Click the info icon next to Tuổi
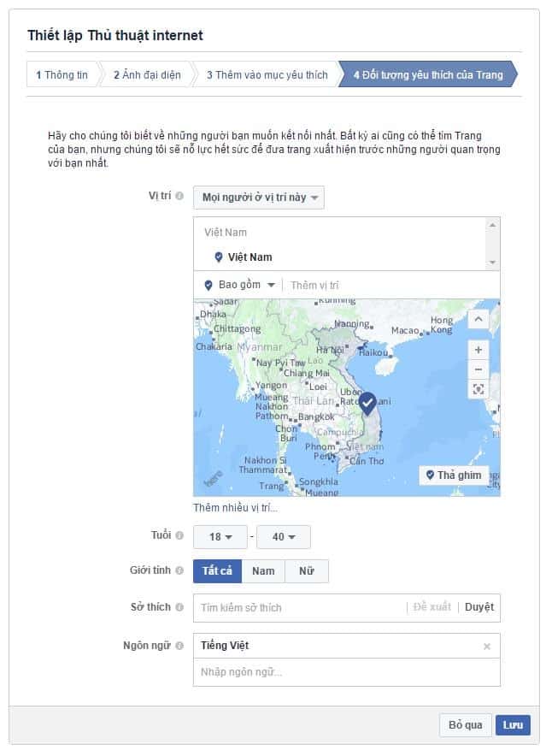Viewport: 552px width, 756px height. [179, 535]
